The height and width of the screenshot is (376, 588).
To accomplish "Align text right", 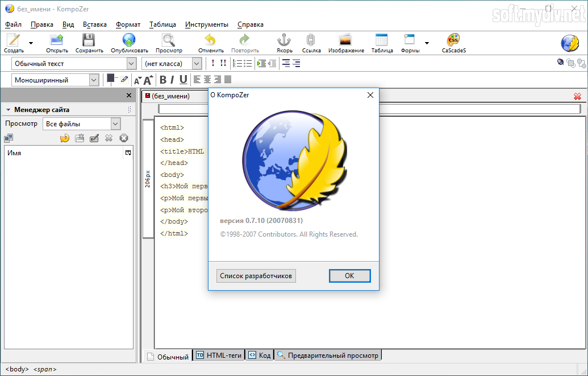I will coord(218,80).
